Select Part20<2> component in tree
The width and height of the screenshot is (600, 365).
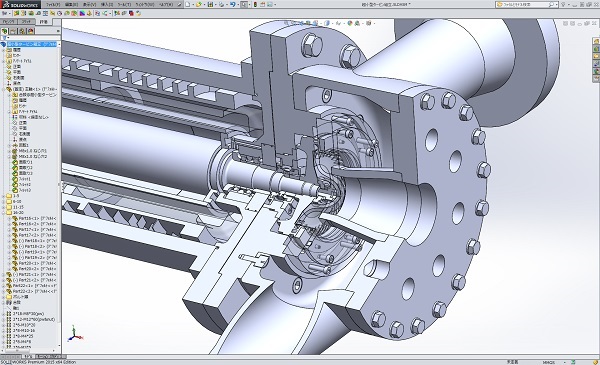coord(34,269)
